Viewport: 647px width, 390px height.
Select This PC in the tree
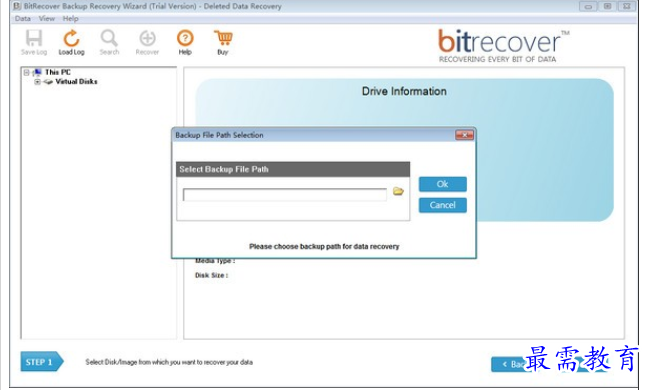(x=58, y=72)
